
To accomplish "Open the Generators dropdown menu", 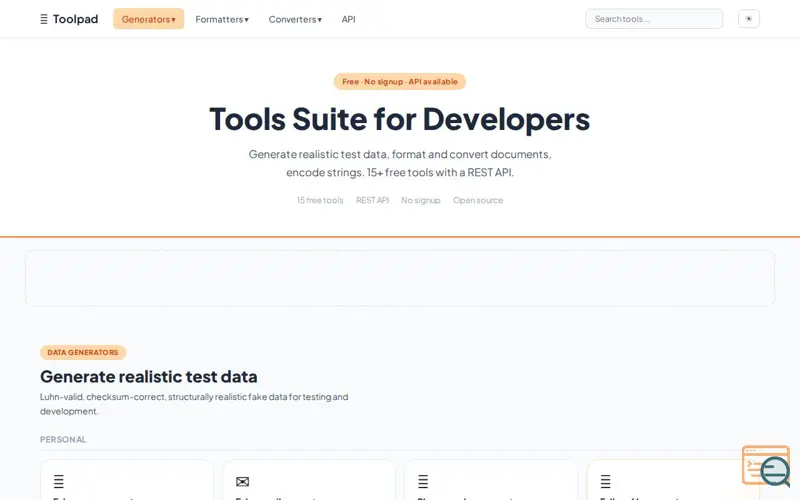I will click(x=148, y=19).
